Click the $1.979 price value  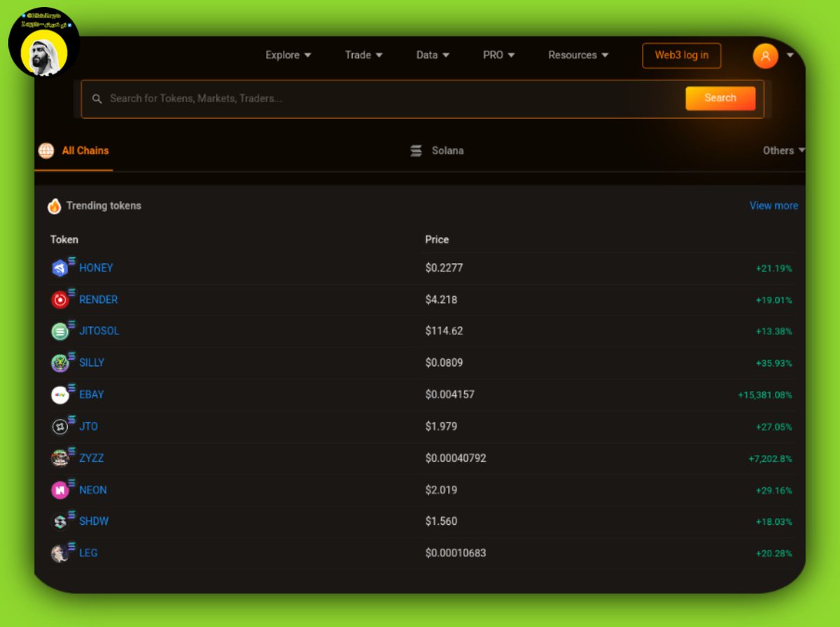[x=441, y=426]
